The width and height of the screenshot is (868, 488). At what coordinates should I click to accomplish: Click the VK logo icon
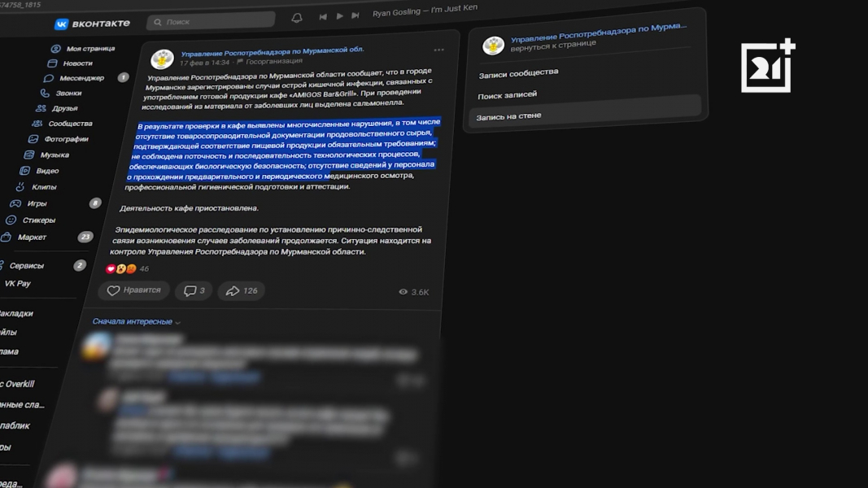point(62,24)
